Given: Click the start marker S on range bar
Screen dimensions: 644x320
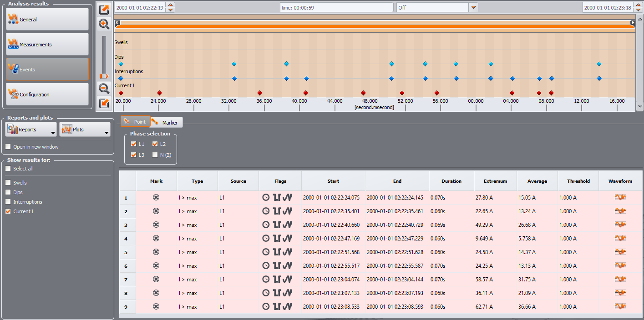Looking at the screenshot, I should click(117, 22).
